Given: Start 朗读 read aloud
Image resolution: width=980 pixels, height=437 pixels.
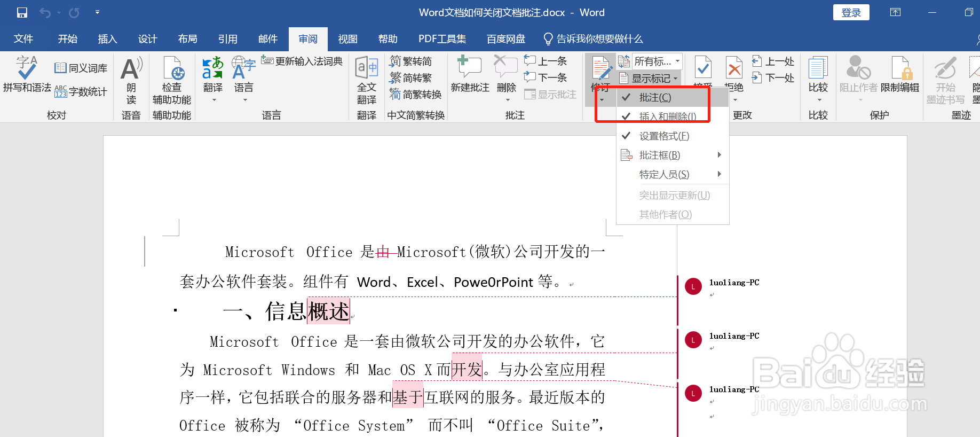Looking at the screenshot, I should click(131, 80).
